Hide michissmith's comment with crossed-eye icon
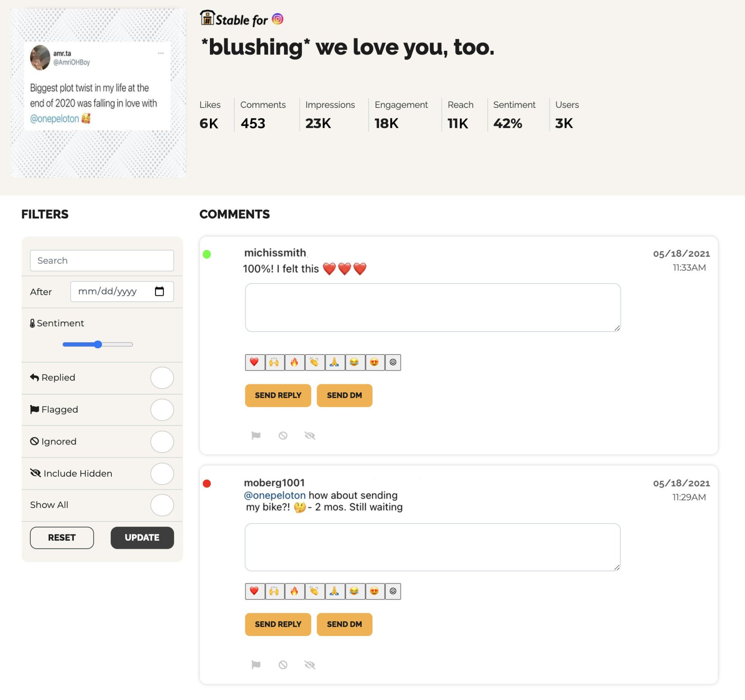This screenshot has height=700, width=745. 310,436
